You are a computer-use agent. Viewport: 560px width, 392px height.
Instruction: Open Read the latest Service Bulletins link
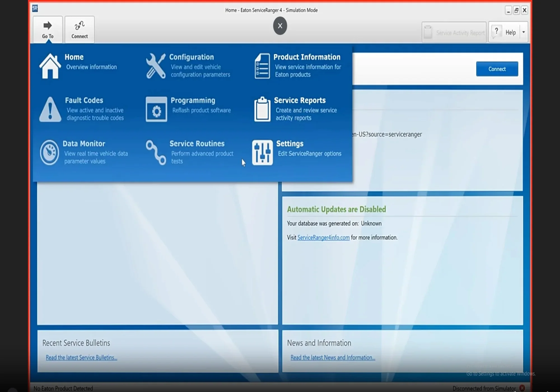81,357
